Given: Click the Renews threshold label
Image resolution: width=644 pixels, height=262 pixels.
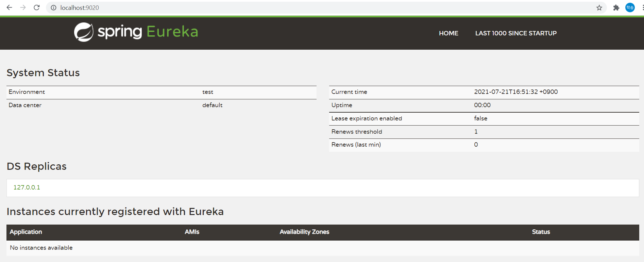Looking at the screenshot, I should (357, 132).
